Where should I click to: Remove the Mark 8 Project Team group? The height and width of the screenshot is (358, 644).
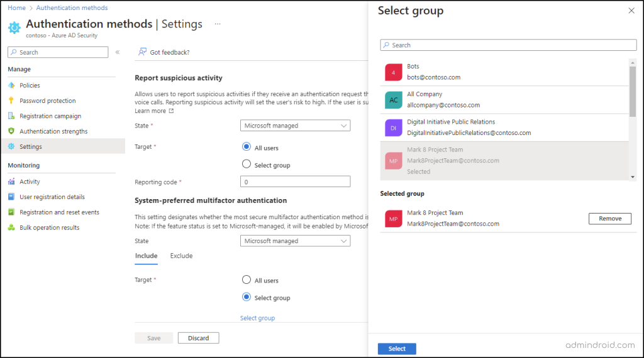609,219
